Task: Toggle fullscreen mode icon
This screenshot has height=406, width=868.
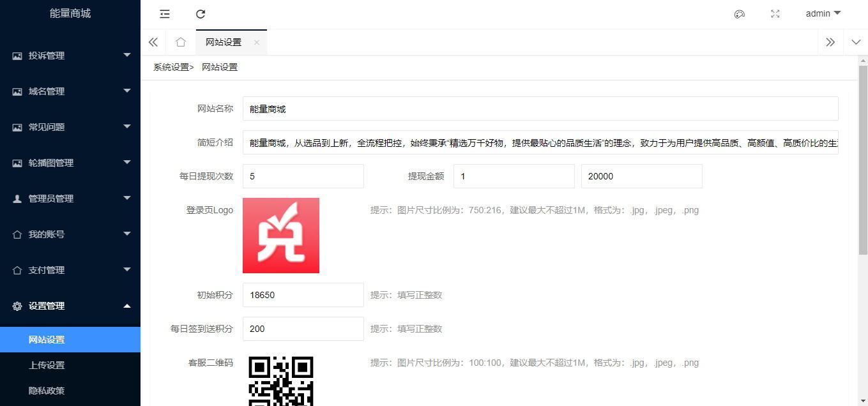Action: pos(775,14)
